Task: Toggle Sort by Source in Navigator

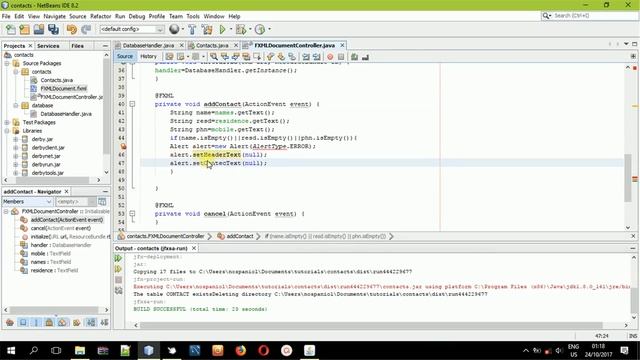Action: (104, 322)
